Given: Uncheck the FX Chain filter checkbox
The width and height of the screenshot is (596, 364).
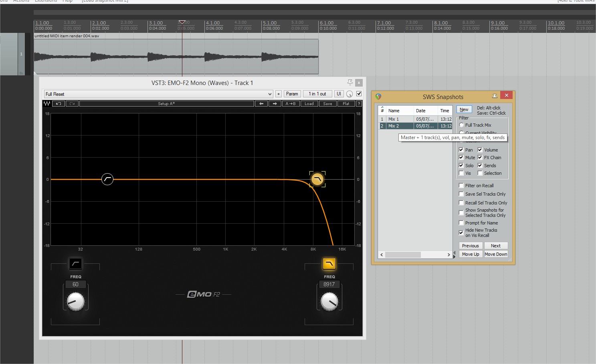Looking at the screenshot, I should (x=480, y=158).
